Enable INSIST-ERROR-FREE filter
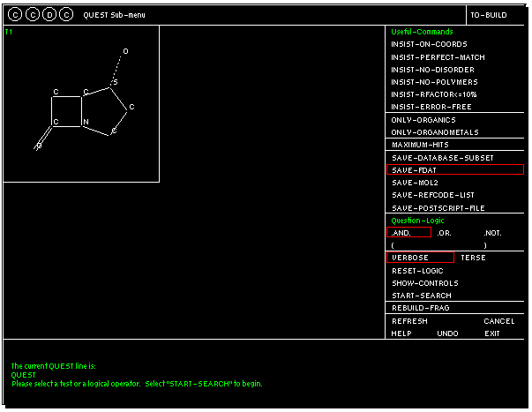The height and width of the screenshot is (412, 532). point(431,107)
